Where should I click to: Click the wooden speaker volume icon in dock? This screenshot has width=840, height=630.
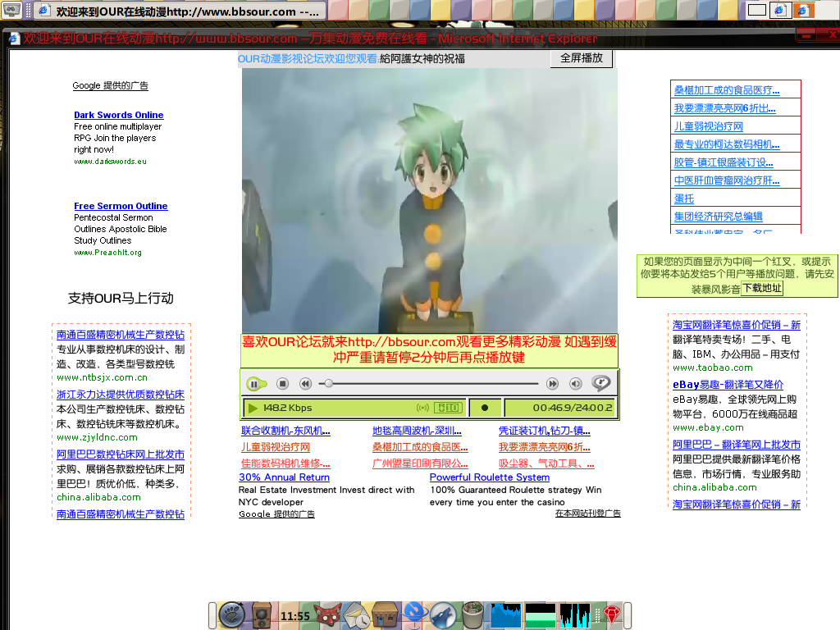click(262, 615)
